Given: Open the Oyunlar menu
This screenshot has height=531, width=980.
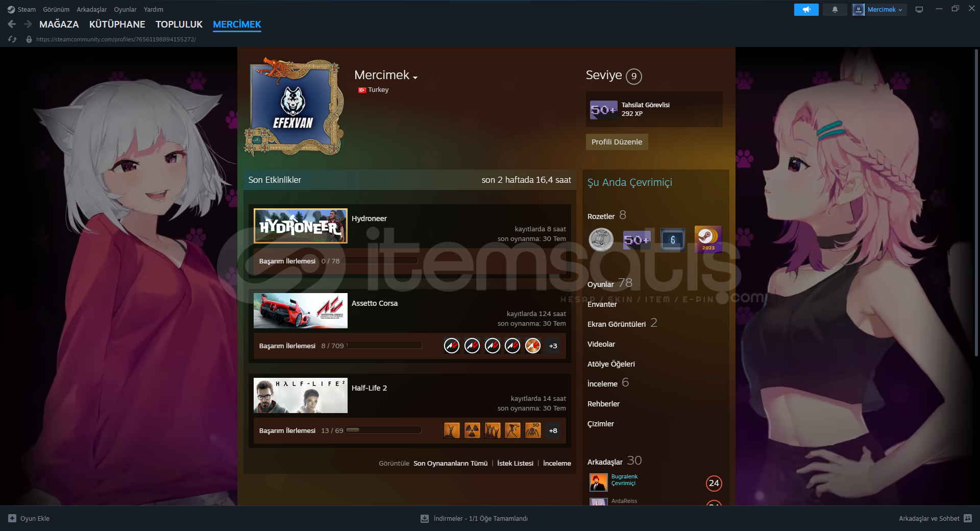Looking at the screenshot, I should coord(125,9).
